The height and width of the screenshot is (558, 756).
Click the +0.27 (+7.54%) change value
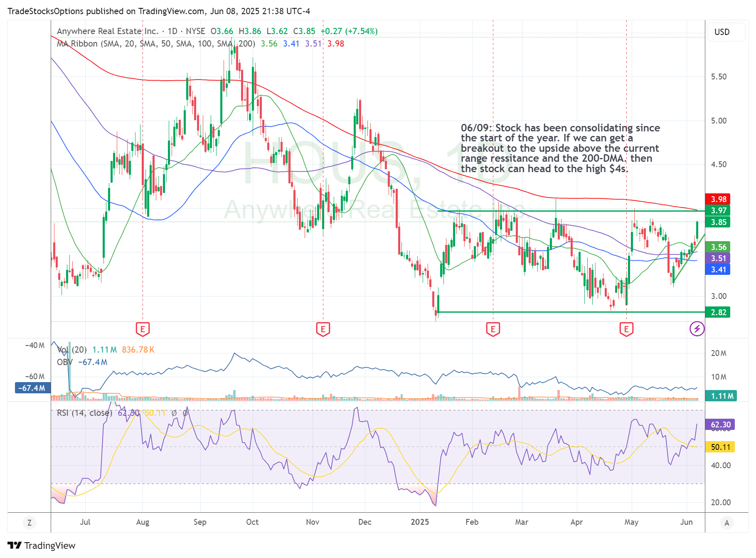tap(349, 31)
